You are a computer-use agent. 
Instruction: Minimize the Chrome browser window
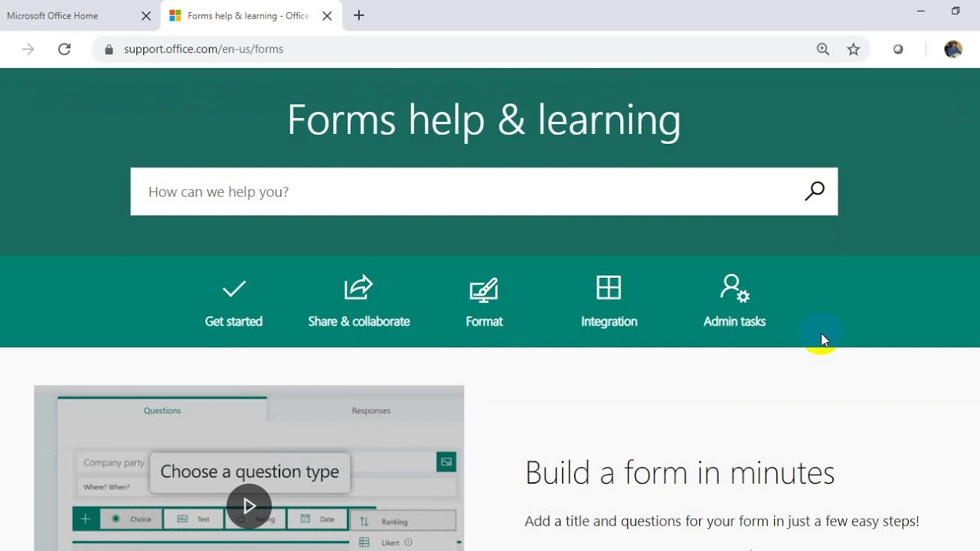[x=921, y=11]
